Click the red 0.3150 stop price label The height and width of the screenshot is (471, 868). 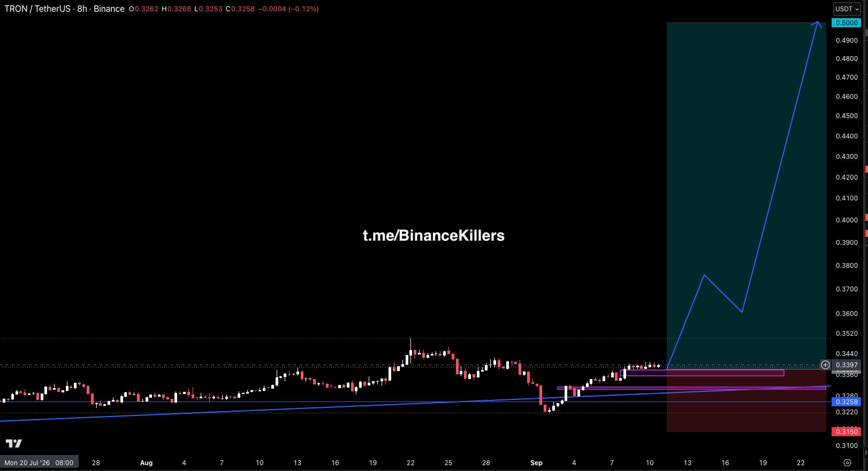click(846, 431)
